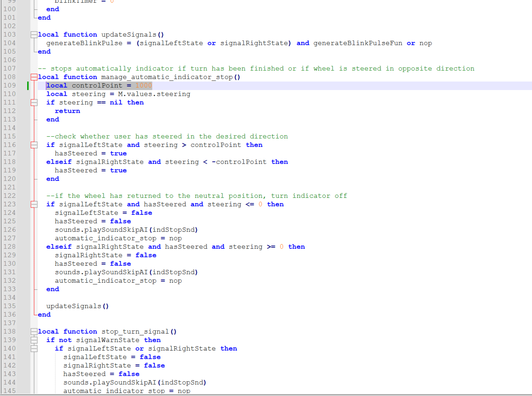
Task: Click 'automatic_indicator_stop = nop' on line 127
Action: [x=118, y=238]
